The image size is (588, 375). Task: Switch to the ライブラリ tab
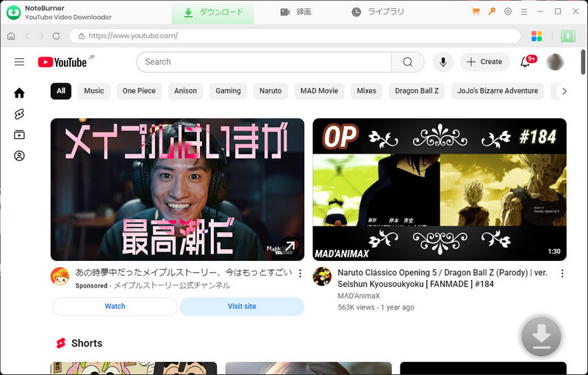coord(378,12)
